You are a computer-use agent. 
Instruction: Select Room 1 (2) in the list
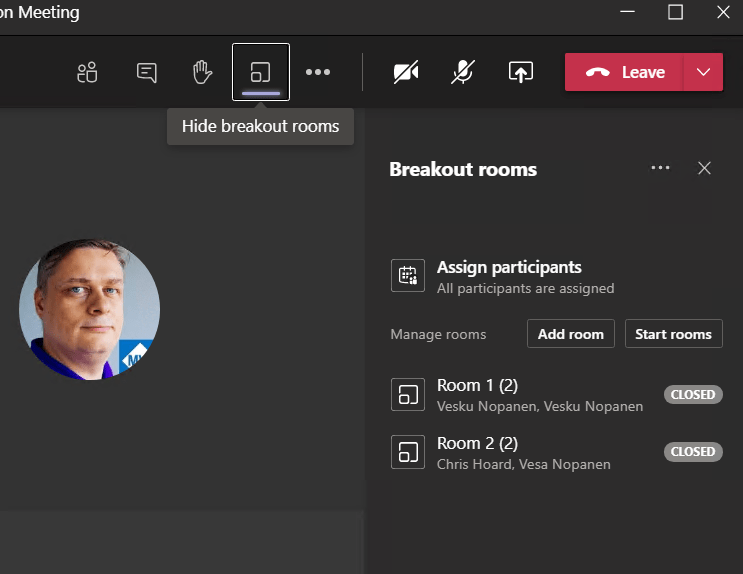[x=477, y=386]
